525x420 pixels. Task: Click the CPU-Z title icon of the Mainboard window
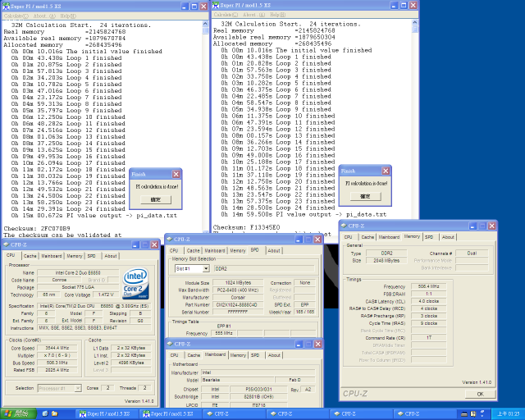[170, 344]
